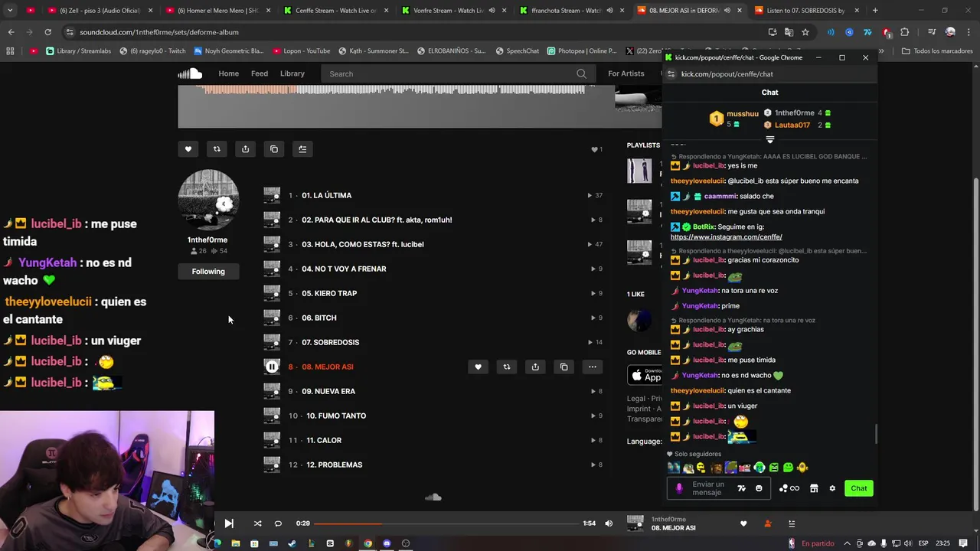Add album to Next Up queue icon
The width and height of the screenshot is (980, 551).
302,149
